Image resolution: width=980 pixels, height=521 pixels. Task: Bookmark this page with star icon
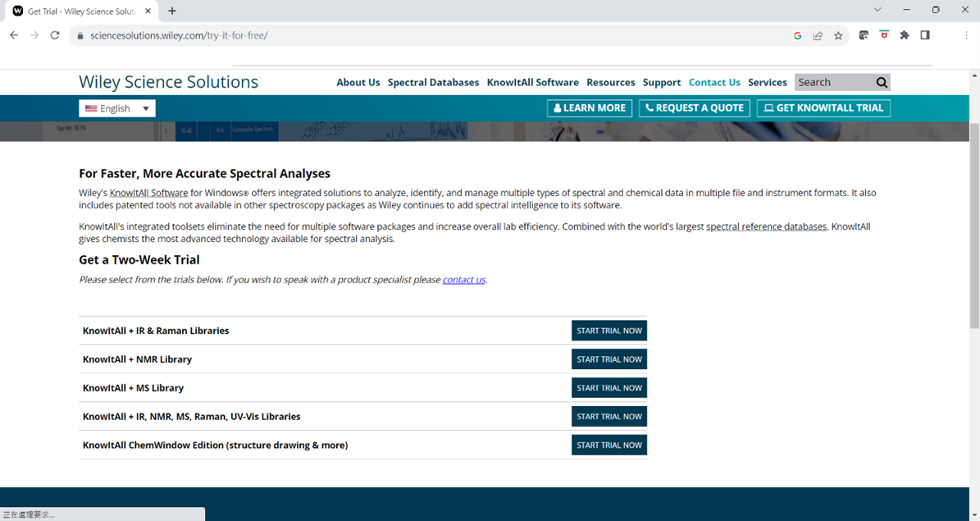[x=838, y=35]
